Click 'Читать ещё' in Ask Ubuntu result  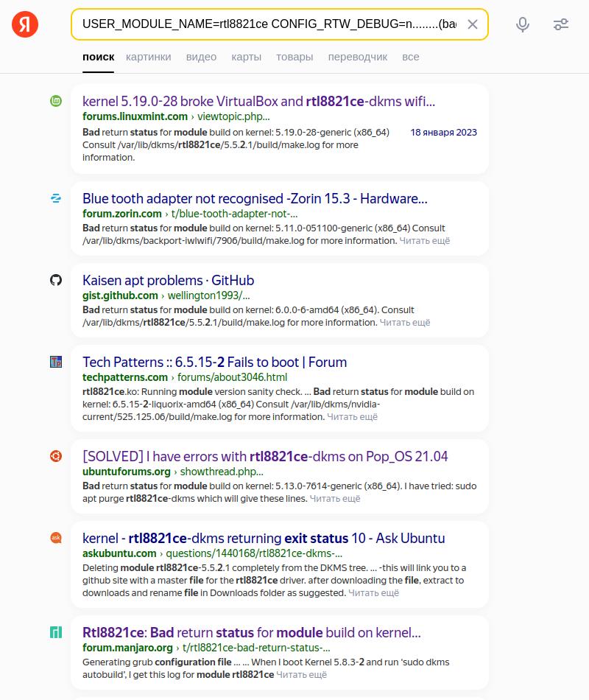pyautogui.click(x=373, y=593)
